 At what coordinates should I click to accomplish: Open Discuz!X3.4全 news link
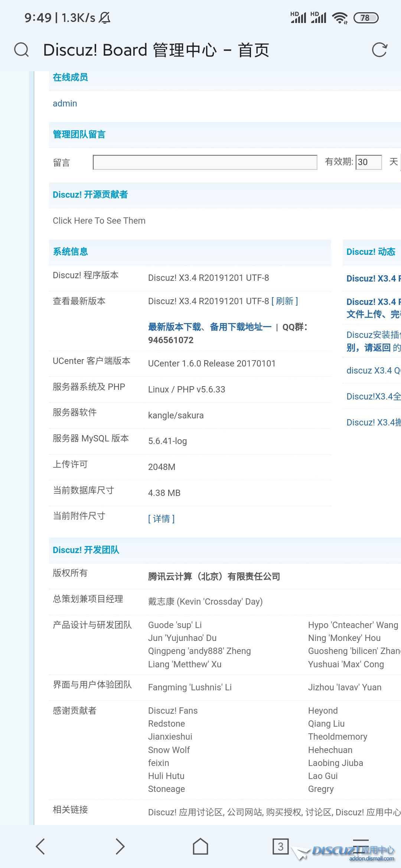(x=374, y=397)
